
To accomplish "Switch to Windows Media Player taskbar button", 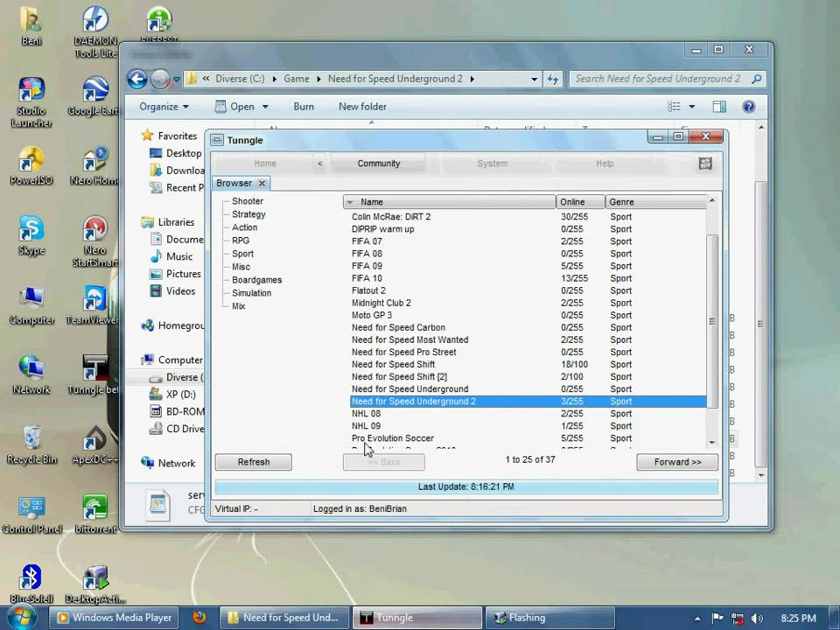I will click(115, 618).
